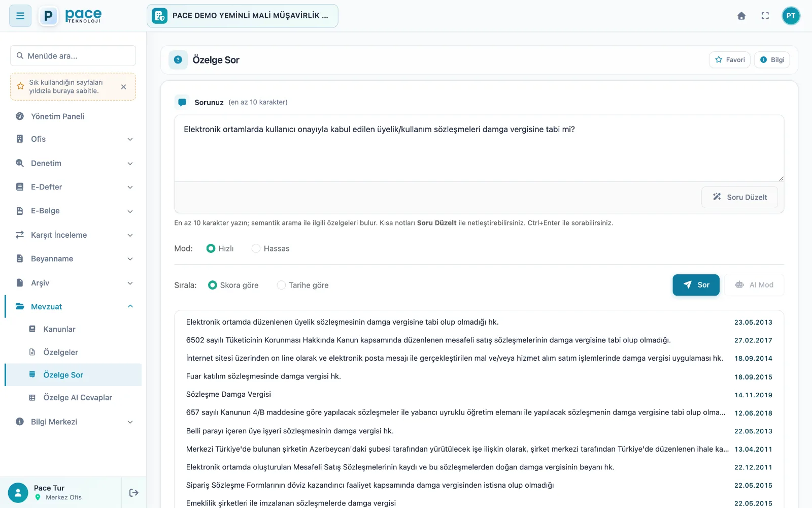Click the Soru Düzelt button
Viewport: 812px width, 508px height.
click(x=739, y=197)
